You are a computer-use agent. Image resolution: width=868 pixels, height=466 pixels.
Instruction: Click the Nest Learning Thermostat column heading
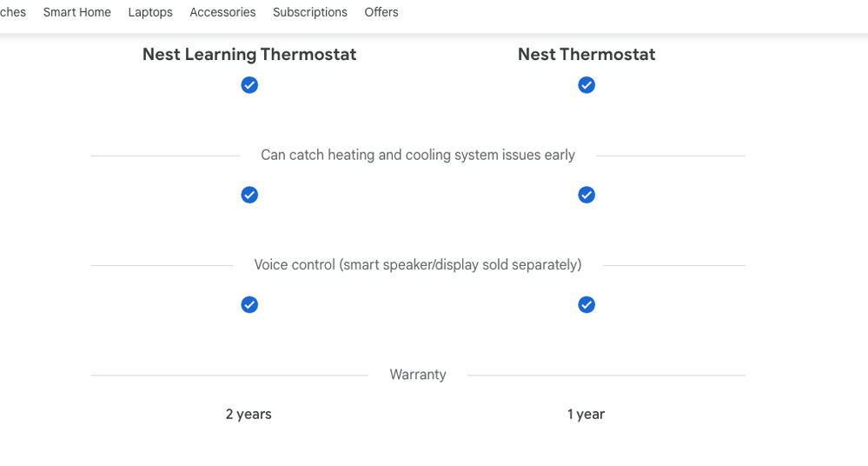click(x=249, y=54)
